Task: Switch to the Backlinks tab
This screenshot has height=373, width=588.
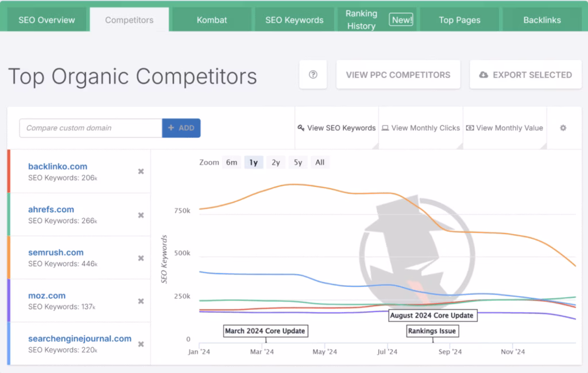Action: [x=543, y=20]
